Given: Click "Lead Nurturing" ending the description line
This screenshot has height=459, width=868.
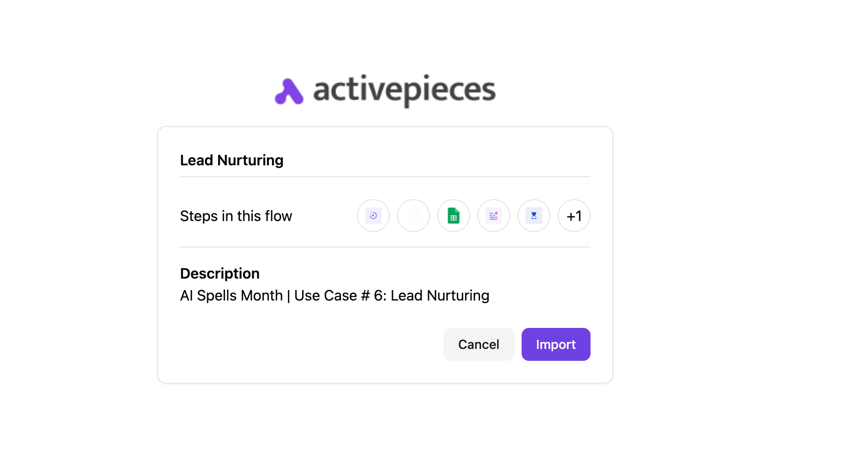Looking at the screenshot, I should [x=440, y=295].
